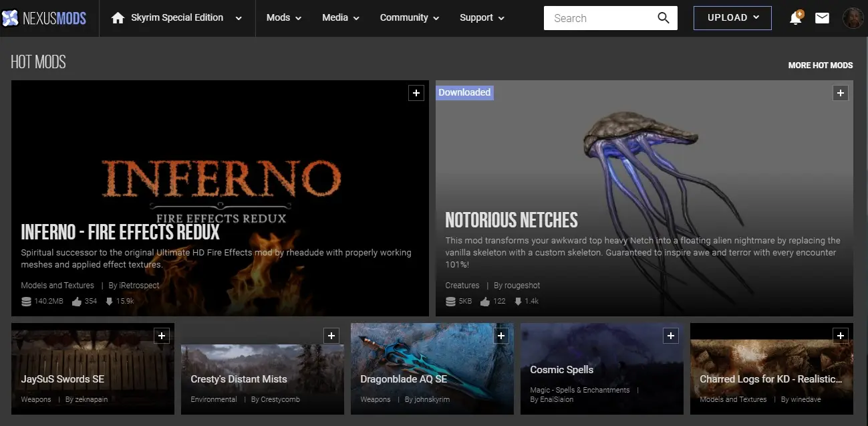Open the Charred Logs for KD mod
868x426 pixels.
771,379
